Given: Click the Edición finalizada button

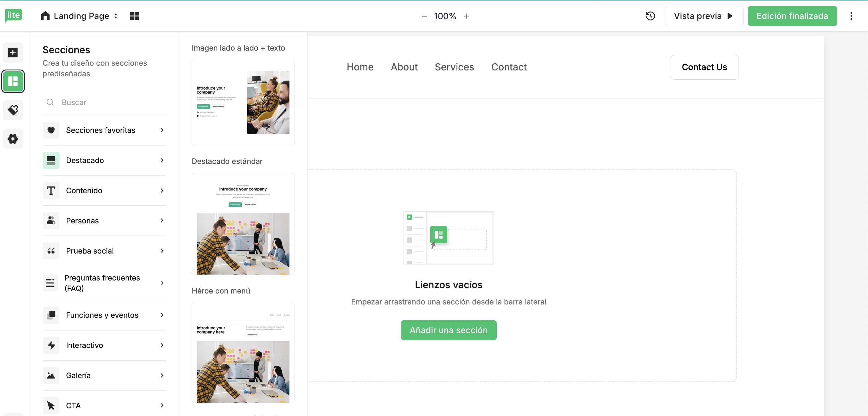Looking at the screenshot, I should [x=792, y=16].
